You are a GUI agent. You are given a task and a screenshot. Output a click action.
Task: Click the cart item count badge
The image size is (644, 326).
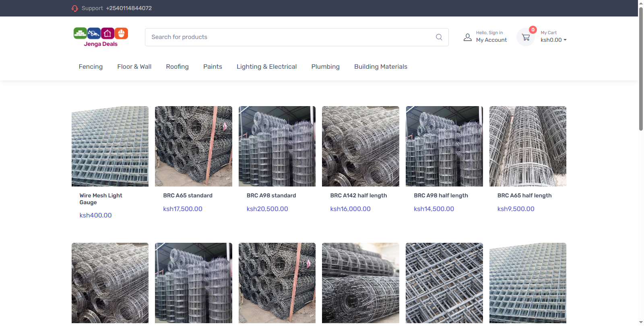point(533,30)
